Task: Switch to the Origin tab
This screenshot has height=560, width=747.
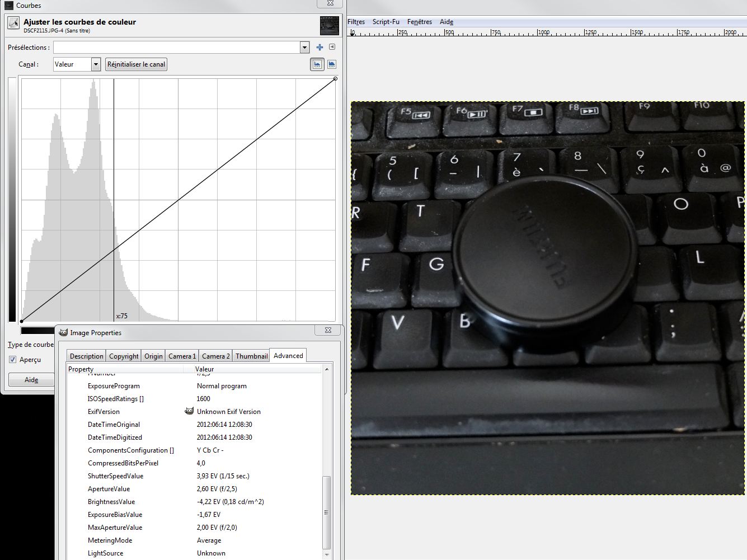Action: pos(153,356)
